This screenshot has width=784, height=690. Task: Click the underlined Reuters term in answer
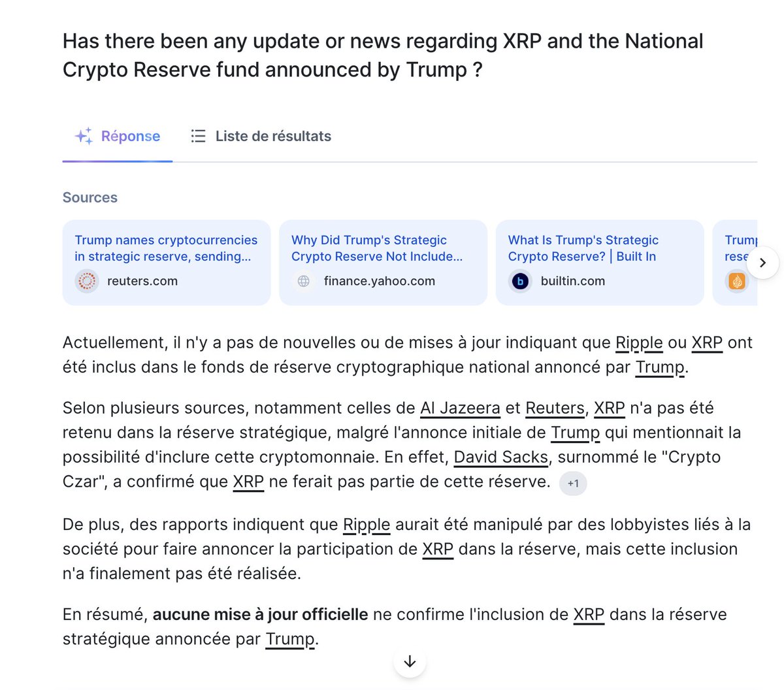click(x=555, y=408)
